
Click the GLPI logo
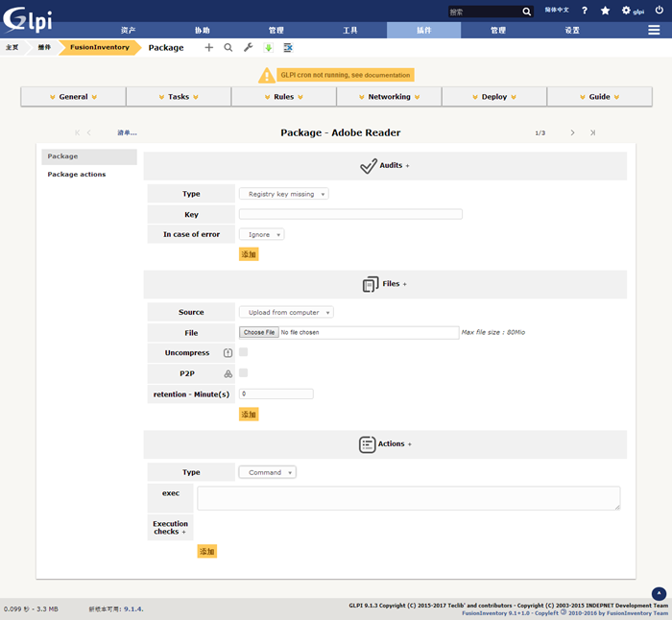[x=28, y=20]
